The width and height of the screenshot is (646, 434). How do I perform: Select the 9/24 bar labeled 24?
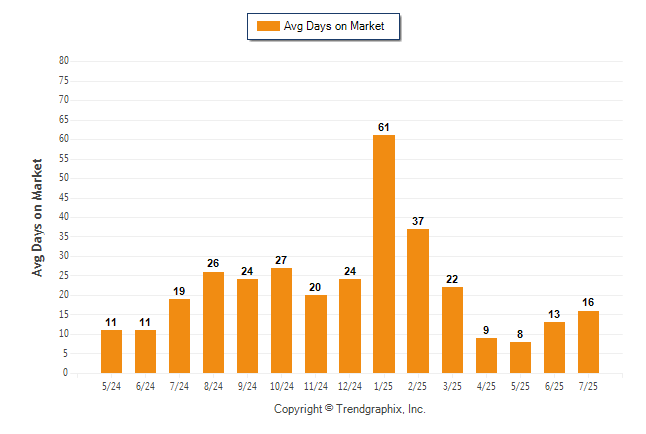pos(247,326)
